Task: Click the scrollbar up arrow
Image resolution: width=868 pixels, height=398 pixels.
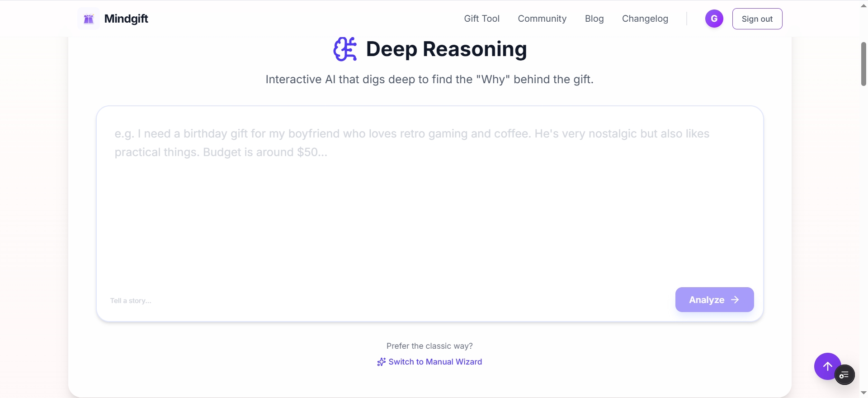Action: click(x=863, y=5)
